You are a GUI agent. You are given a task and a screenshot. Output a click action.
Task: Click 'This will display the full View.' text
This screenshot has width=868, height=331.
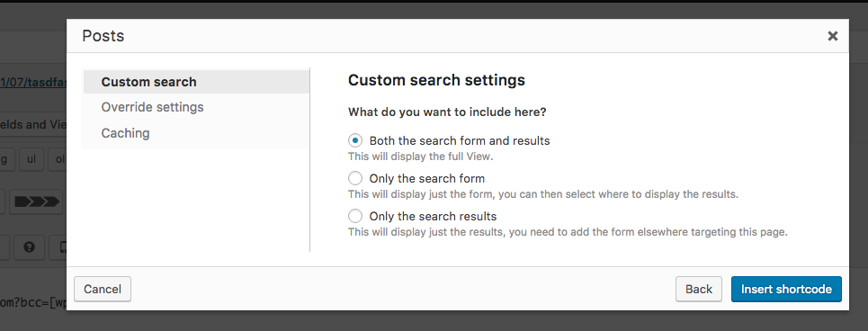click(x=420, y=157)
